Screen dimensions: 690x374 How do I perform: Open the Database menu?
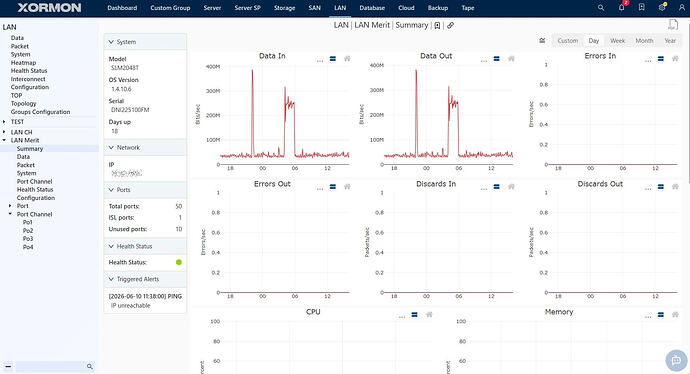372,8
